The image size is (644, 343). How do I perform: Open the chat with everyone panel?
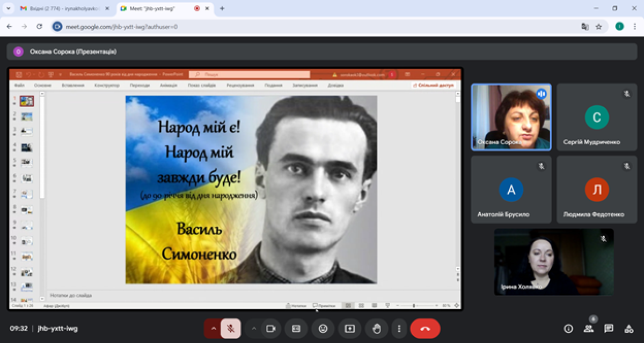[x=609, y=329]
